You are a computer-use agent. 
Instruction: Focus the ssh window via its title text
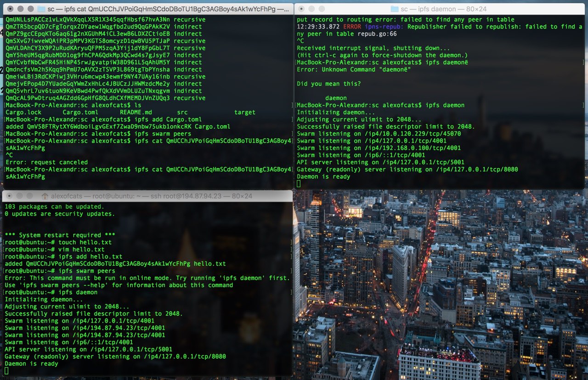[152, 196]
